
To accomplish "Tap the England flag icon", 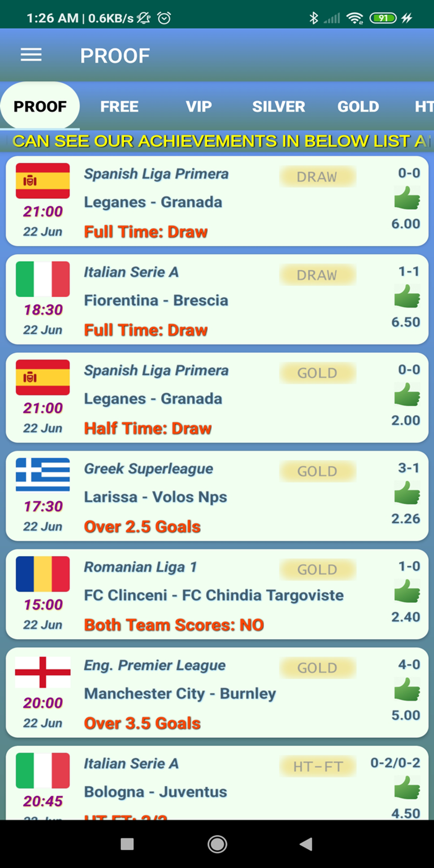I will point(43,672).
